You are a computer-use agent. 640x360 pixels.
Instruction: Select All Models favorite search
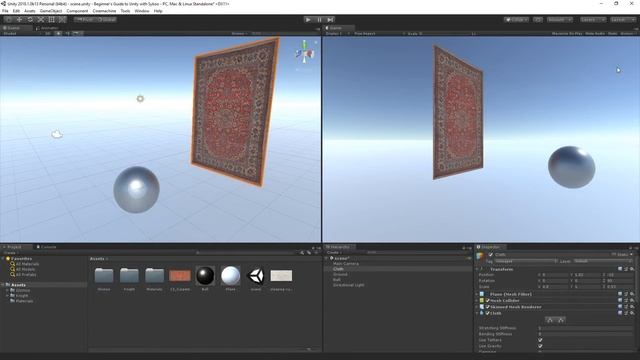[x=25, y=269]
